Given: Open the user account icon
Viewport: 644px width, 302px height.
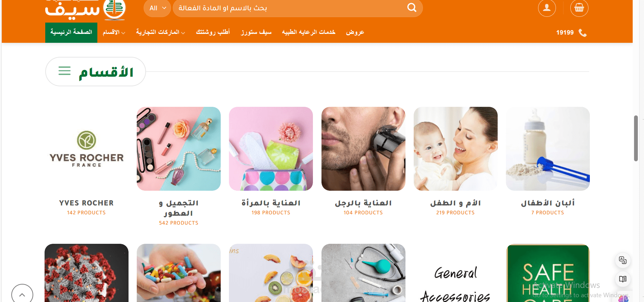Looking at the screenshot, I should (547, 8).
